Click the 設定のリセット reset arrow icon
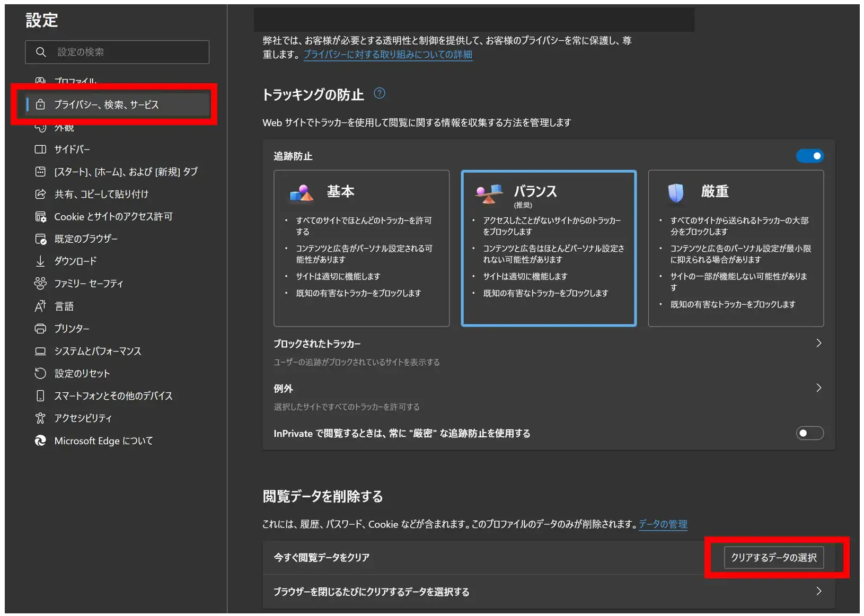Screen dimensions: 864x616 pyautogui.click(x=40, y=373)
